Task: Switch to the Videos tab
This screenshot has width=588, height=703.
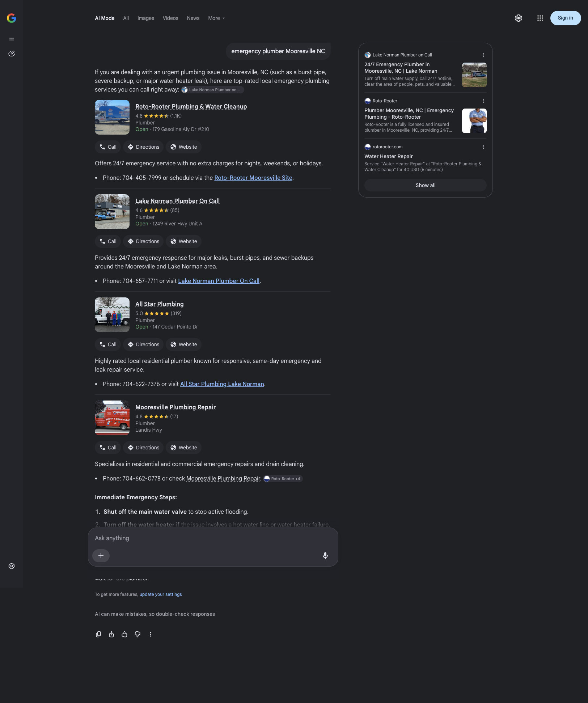Action: tap(170, 18)
